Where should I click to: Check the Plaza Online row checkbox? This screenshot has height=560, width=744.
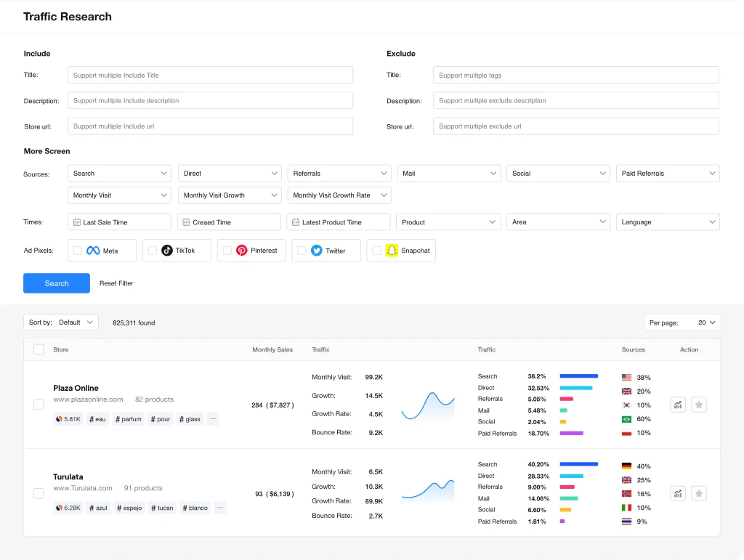click(39, 405)
